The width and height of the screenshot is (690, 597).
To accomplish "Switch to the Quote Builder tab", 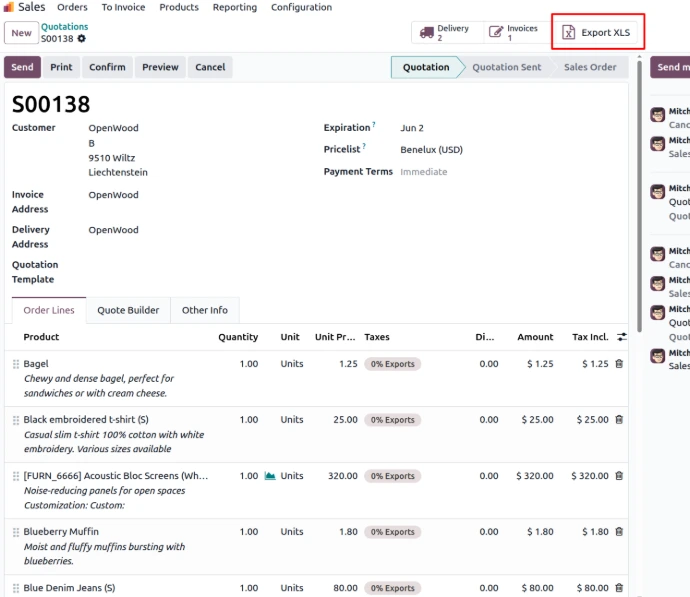I will click(x=128, y=310).
